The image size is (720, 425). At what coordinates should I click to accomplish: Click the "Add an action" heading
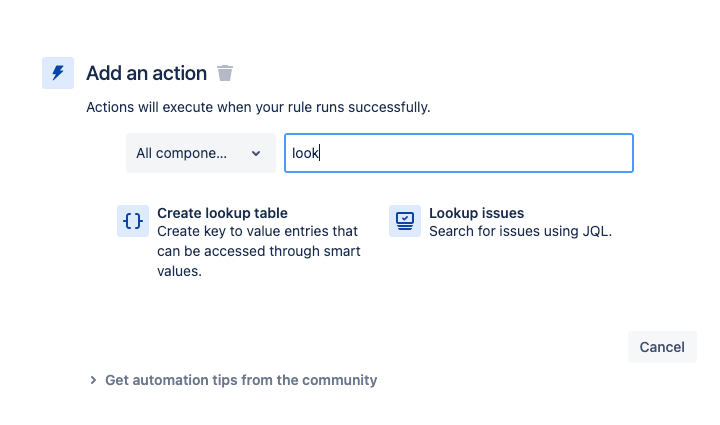pyautogui.click(x=146, y=73)
